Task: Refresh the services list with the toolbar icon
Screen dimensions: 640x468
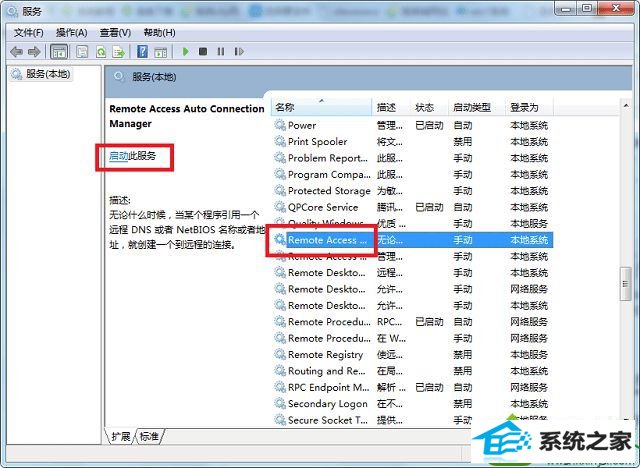Action: [x=101, y=52]
